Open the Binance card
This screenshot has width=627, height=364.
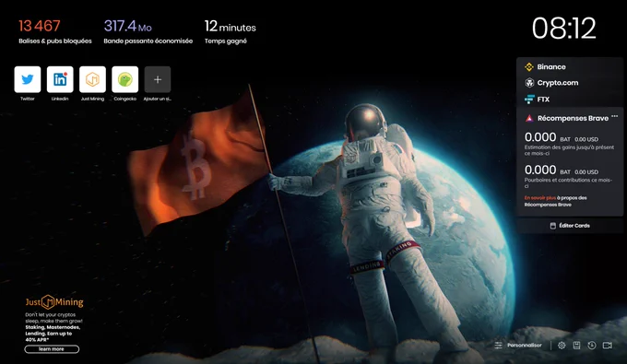coord(570,66)
